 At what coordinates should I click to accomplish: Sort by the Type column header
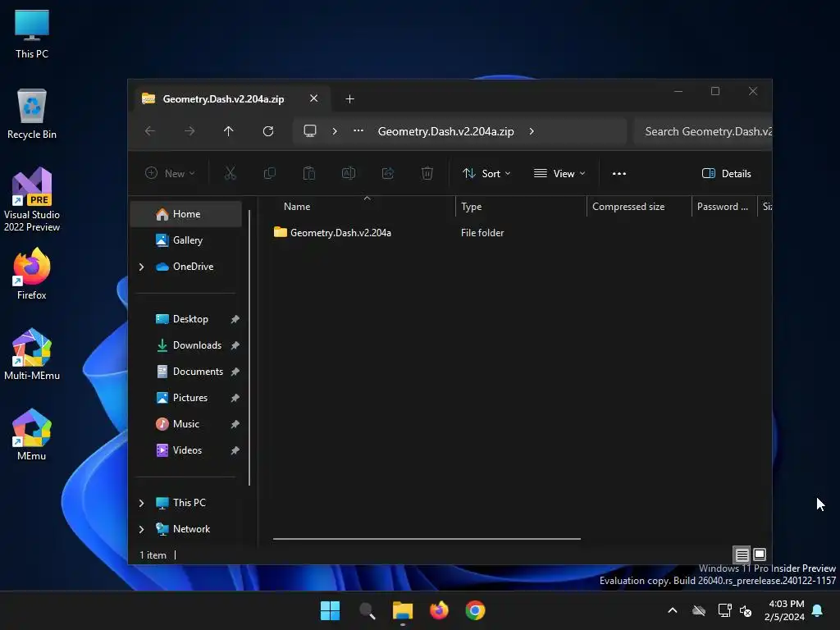(521, 207)
